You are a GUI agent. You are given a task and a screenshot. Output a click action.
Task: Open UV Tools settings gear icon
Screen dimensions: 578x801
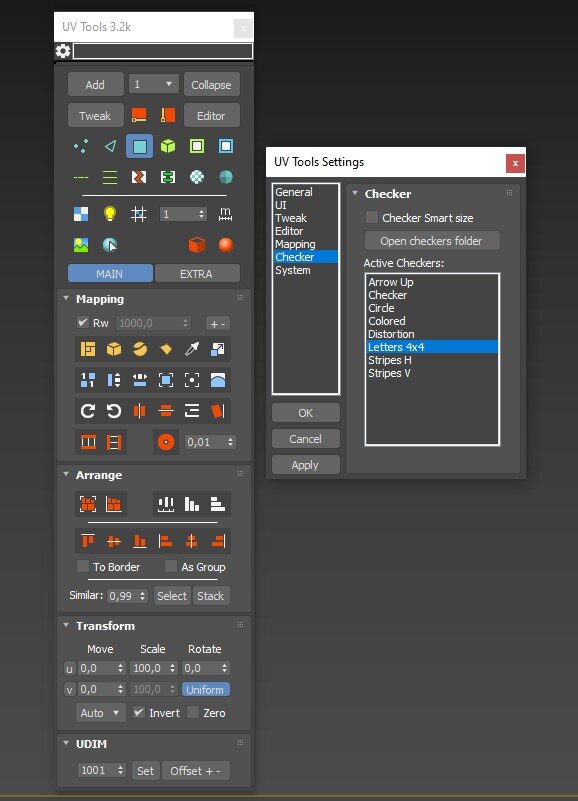[62, 51]
